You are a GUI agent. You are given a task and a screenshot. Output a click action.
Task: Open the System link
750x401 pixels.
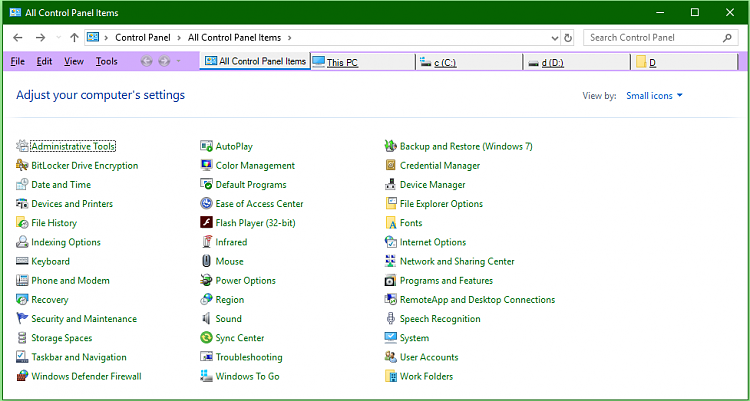[x=414, y=338]
